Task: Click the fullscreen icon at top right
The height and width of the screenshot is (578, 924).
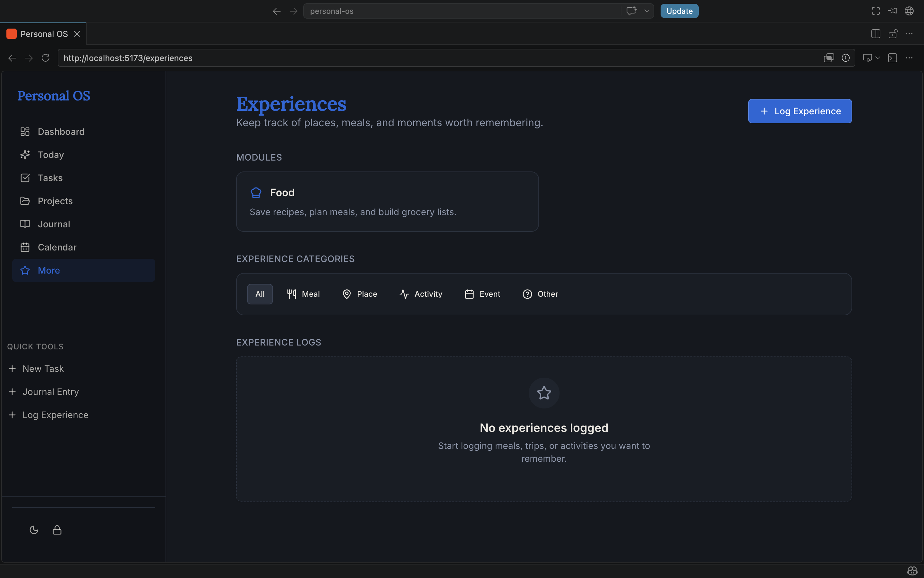Action: pos(876,11)
